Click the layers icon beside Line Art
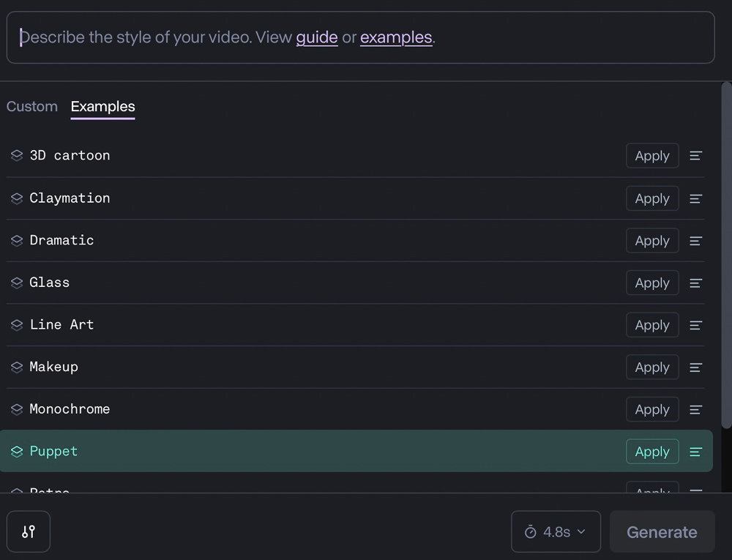This screenshot has height=560, width=732. coord(17,325)
